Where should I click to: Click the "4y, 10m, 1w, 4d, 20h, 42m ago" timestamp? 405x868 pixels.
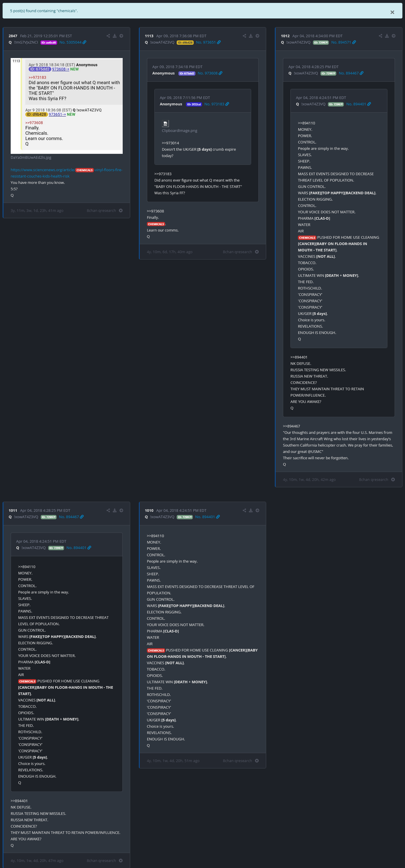point(309,479)
